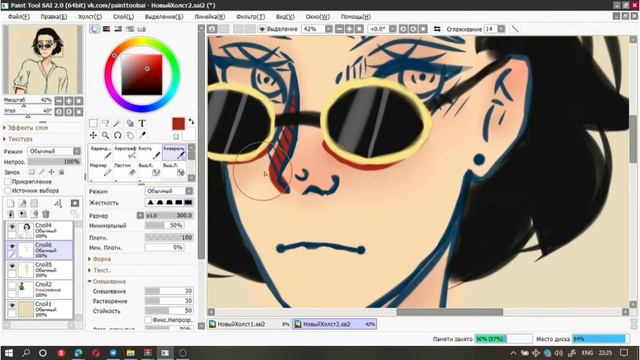Select the Move tool
This screenshot has height=360, width=640.
coord(93,135)
